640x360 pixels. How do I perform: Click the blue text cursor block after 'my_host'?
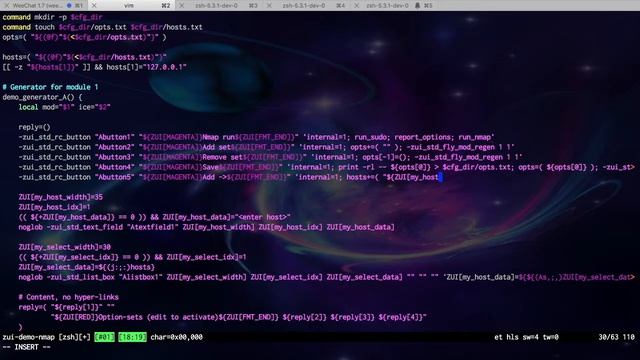tap(440, 177)
